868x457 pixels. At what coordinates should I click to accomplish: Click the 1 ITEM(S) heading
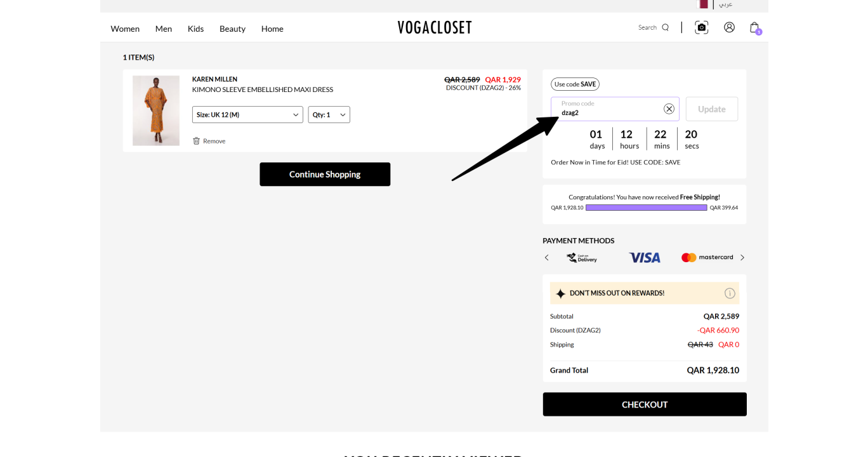(x=138, y=57)
